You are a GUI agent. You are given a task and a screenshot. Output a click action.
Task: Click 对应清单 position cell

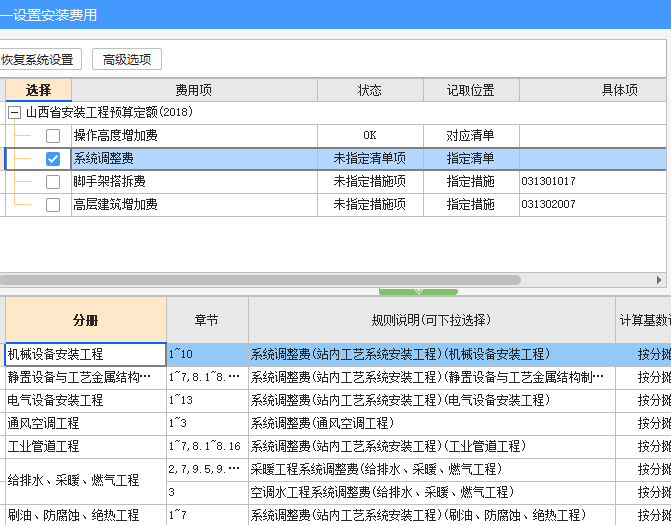[x=471, y=136]
